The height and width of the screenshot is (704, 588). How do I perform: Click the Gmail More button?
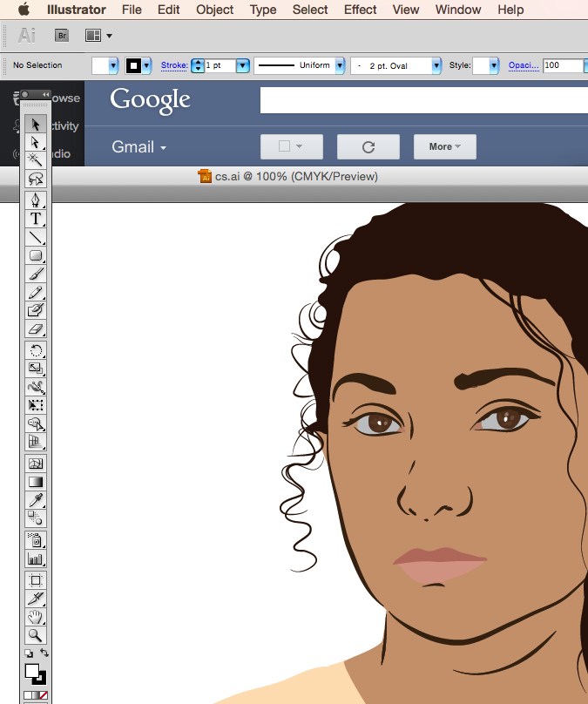[444, 146]
